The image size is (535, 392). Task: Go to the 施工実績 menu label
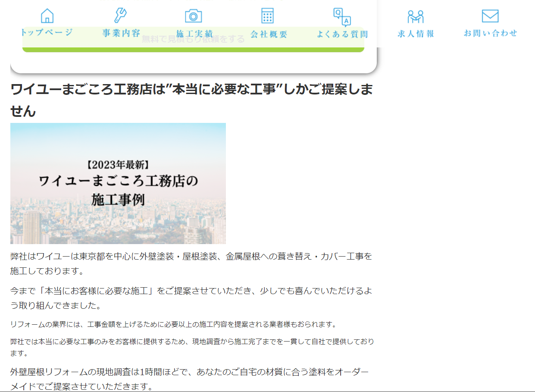[x=194, y=34]
